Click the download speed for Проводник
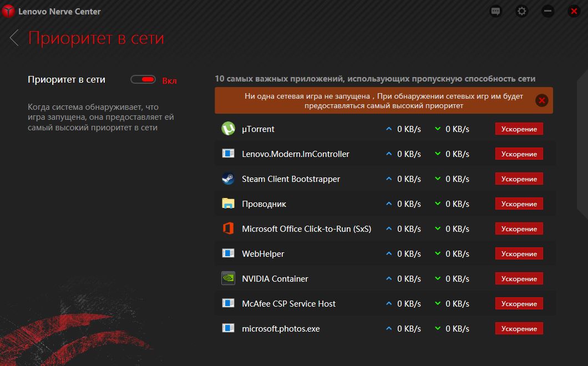The image size is (588, 366). coord(457,204)
